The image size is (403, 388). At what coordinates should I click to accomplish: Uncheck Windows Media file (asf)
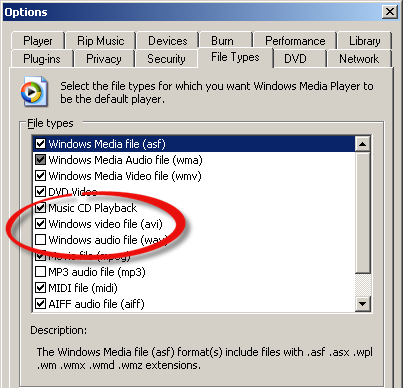[x=40, y=144]
